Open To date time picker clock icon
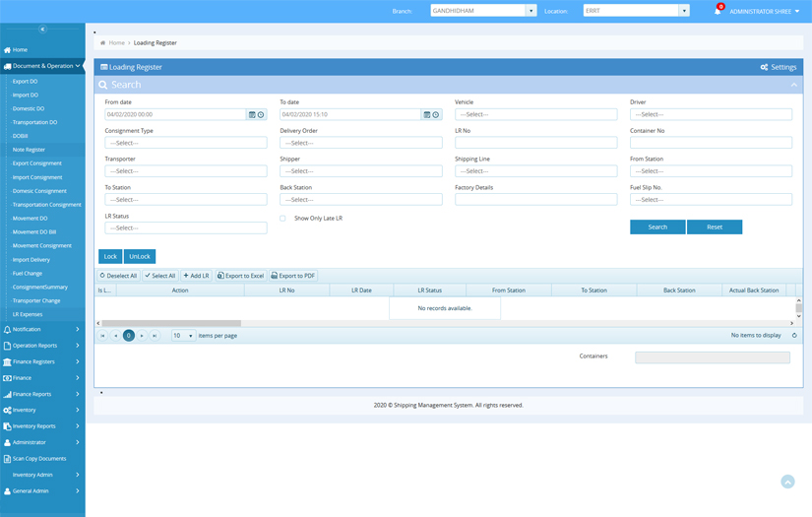 [x=436, y=114]
